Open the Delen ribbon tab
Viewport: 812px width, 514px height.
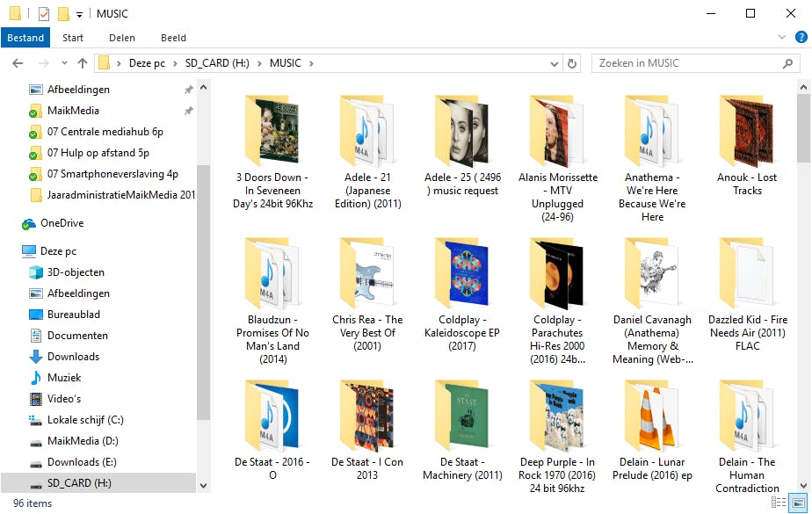[x=121, y=38]
